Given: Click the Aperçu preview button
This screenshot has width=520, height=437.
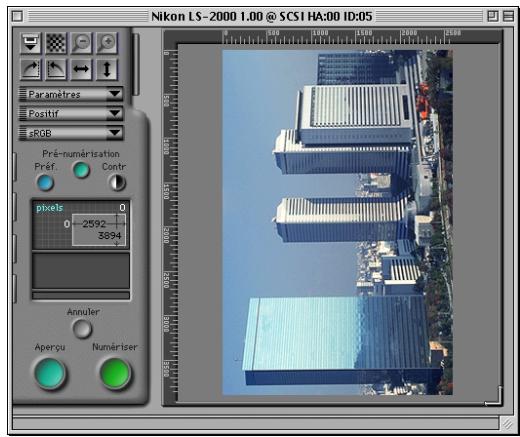Looking at the screenshot, I should click(x=50, y=373).
